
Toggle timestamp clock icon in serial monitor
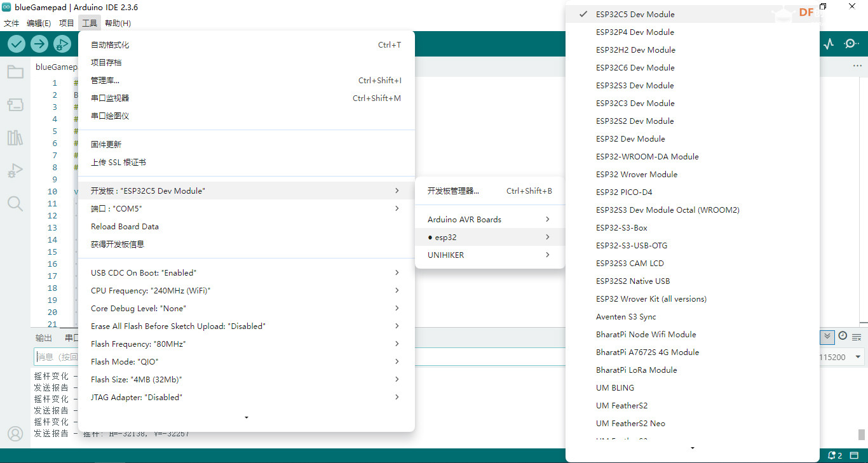[x=843, y=336]
